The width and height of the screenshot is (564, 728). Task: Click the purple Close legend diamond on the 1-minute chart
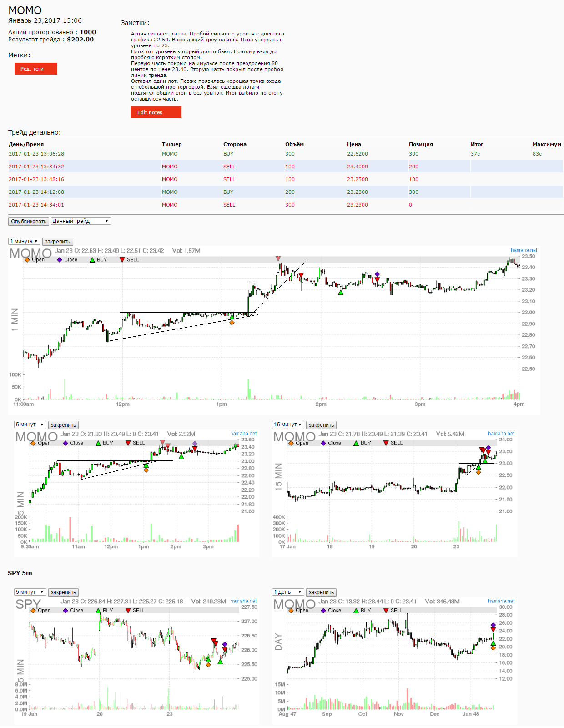click(60, 260)
